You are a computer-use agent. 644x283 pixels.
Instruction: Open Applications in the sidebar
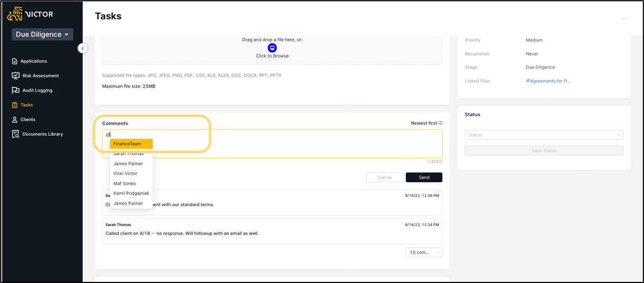pyautogui.click(x=34, y=61)
